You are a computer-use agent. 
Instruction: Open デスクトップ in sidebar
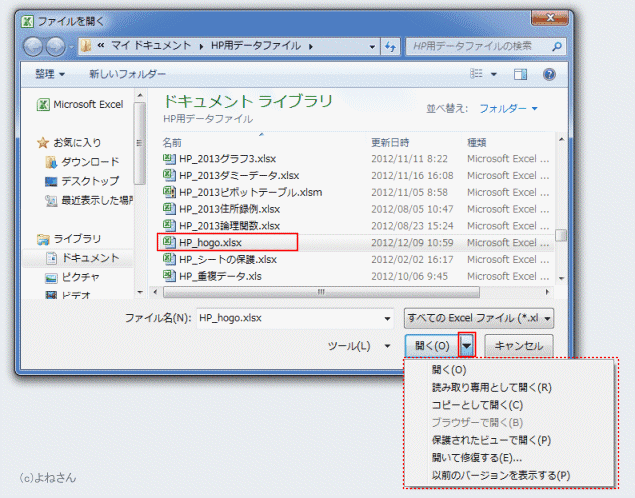click(83, 181)
